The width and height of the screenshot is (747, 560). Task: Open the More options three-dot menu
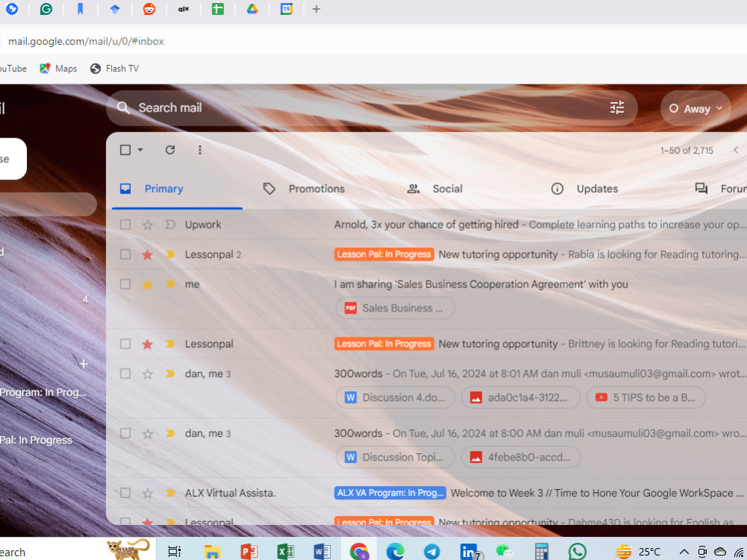199,150
